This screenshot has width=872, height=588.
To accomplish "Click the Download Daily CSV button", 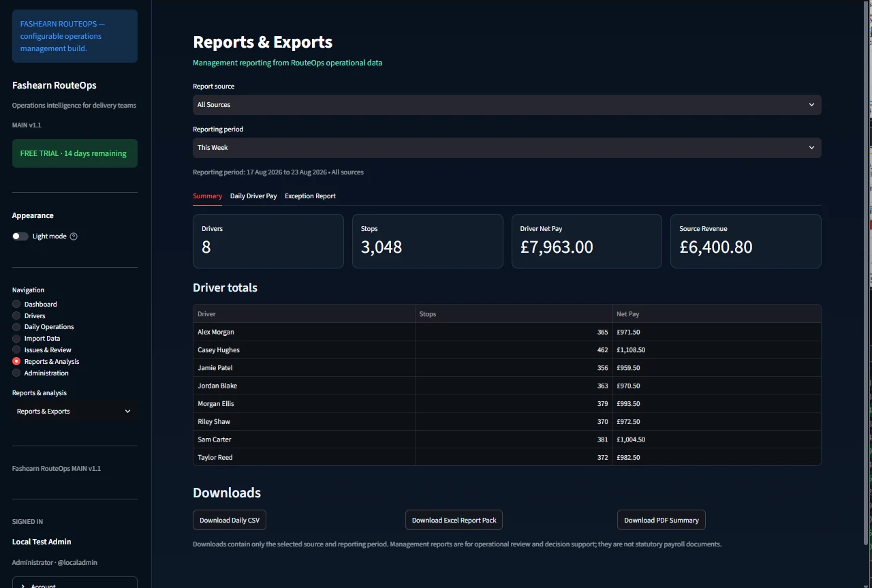I will point(230,520).
